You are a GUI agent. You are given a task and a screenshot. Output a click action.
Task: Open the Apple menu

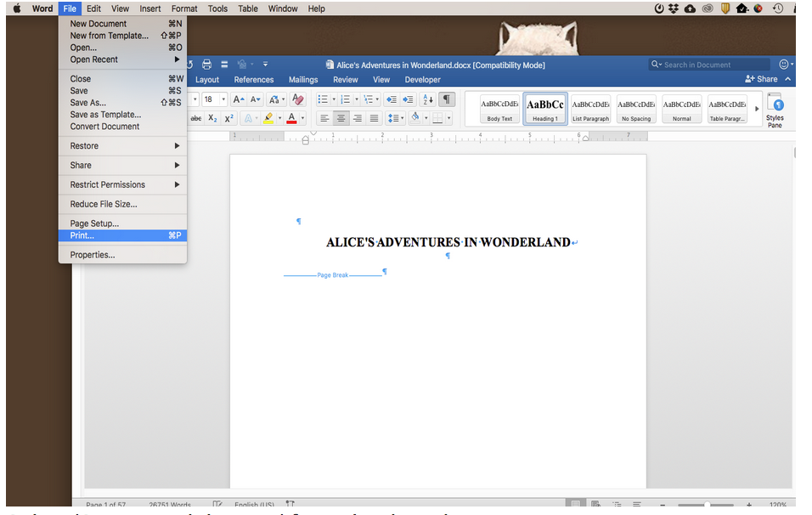coord(17,8)
